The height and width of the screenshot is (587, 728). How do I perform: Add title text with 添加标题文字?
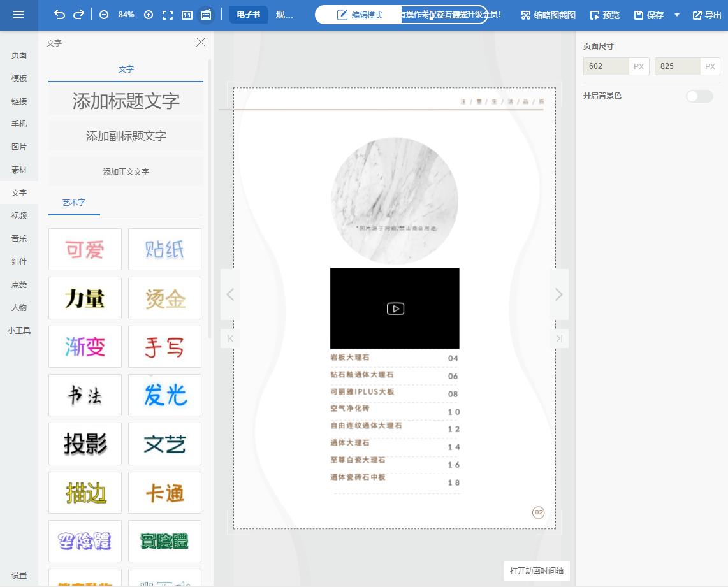126,101
